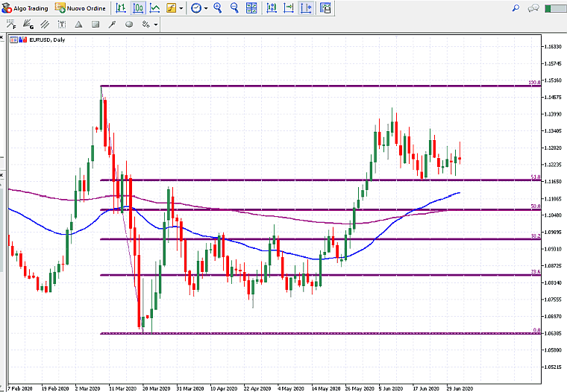This screenshot has height=392, width=567.
Task: Tile the chart windows
Action: [x=251, y=8]
